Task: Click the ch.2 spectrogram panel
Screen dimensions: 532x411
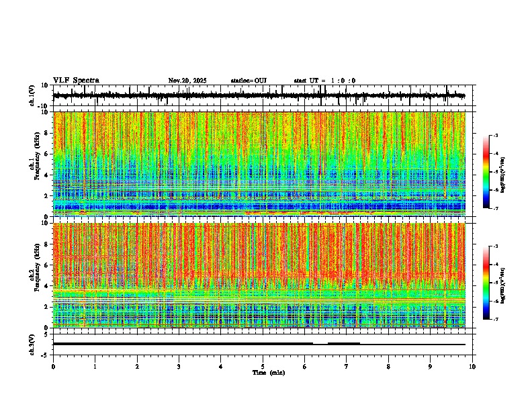Action: coord(259,275)
